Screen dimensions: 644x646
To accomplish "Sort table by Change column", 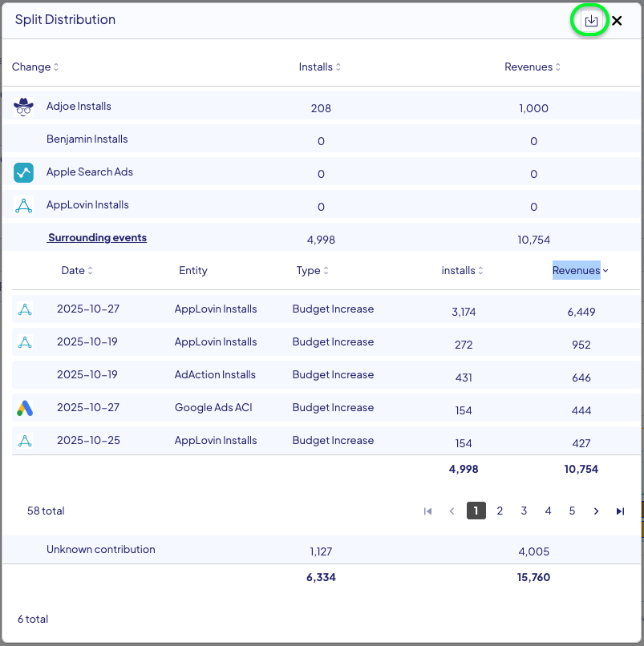I will 35,67.
